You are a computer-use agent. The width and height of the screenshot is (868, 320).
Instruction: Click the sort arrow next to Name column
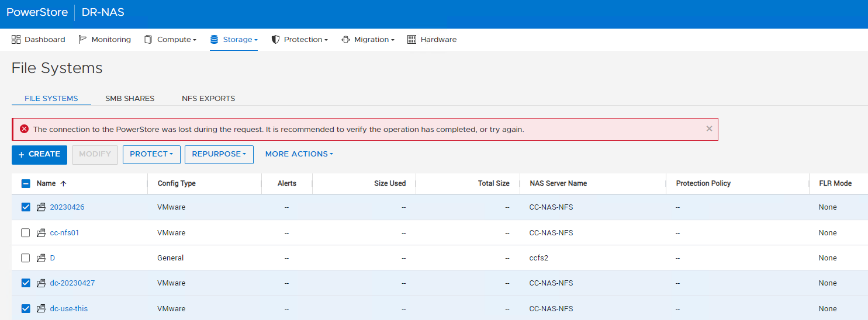tap(63, 183)
